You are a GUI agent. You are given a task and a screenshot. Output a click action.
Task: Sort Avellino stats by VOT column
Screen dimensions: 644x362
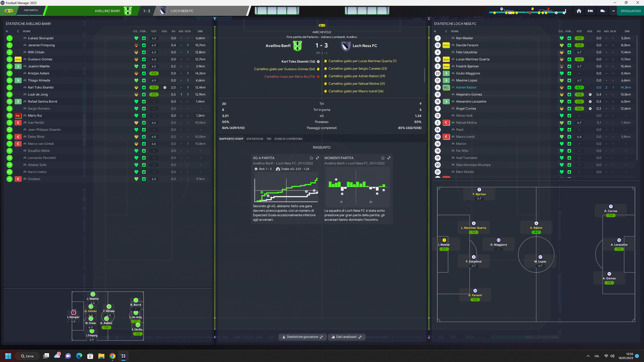153,31
